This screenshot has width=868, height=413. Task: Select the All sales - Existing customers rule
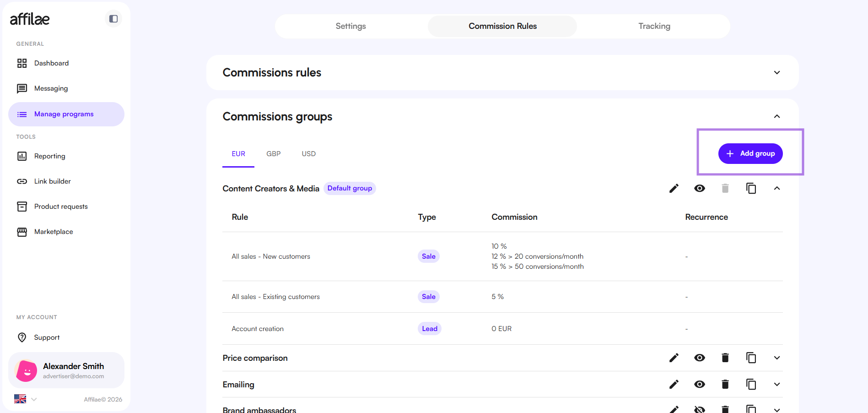275,297
